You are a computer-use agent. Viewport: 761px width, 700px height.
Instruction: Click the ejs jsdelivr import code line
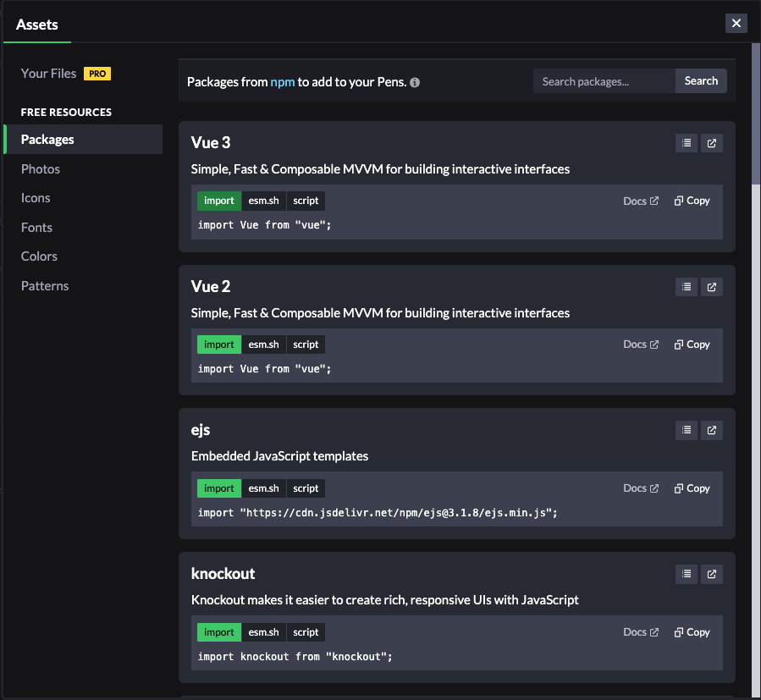click(x=378, y=513)
